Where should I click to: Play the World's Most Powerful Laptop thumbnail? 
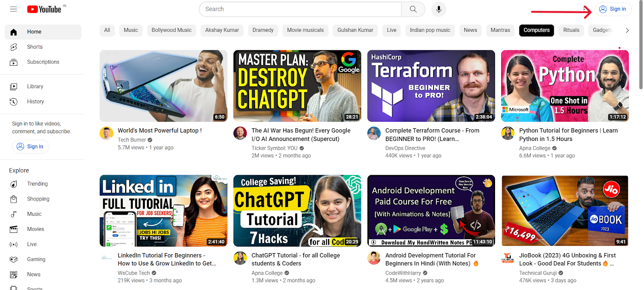(x=163, y=86)
